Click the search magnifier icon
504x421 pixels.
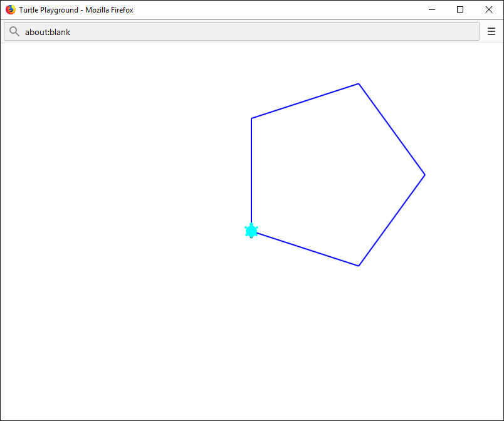tap(14, 31)
